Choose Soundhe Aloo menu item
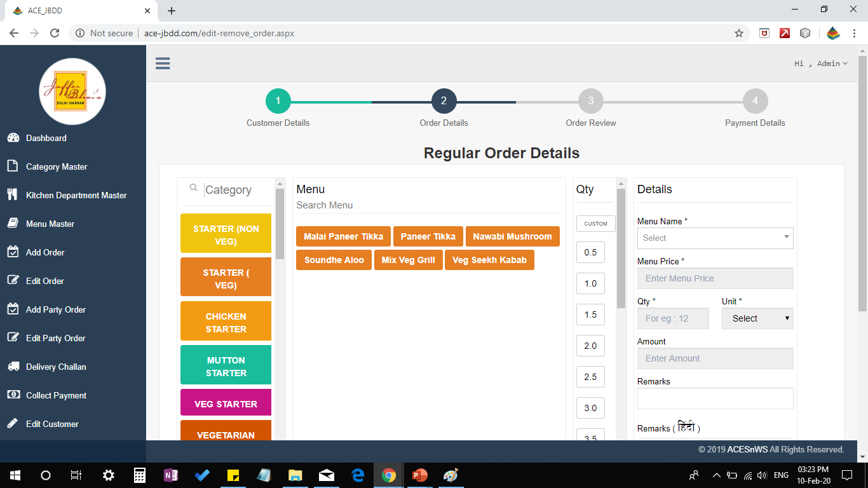The image size is (868, 488). pyautogui.click(x=334, y=260)
